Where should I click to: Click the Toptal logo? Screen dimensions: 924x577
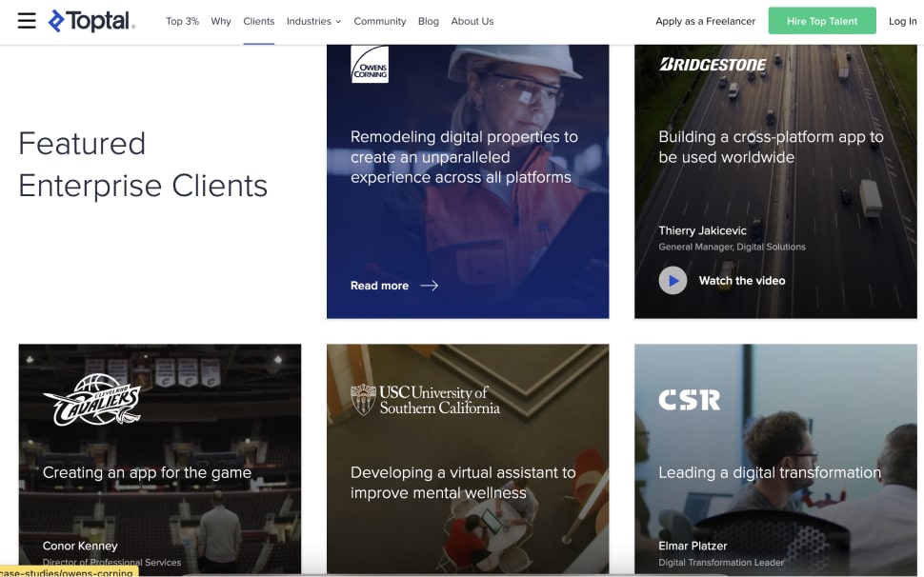91,21
